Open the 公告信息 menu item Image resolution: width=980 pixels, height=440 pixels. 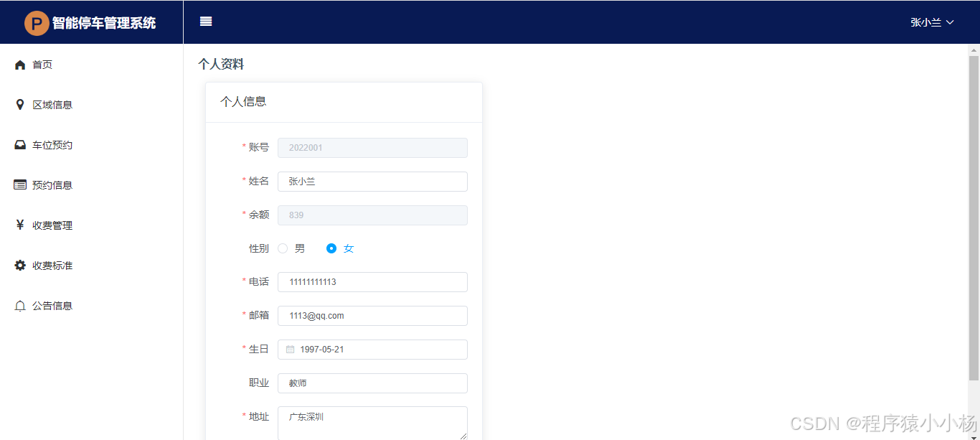pyautogui.click(x=91, y=306)
